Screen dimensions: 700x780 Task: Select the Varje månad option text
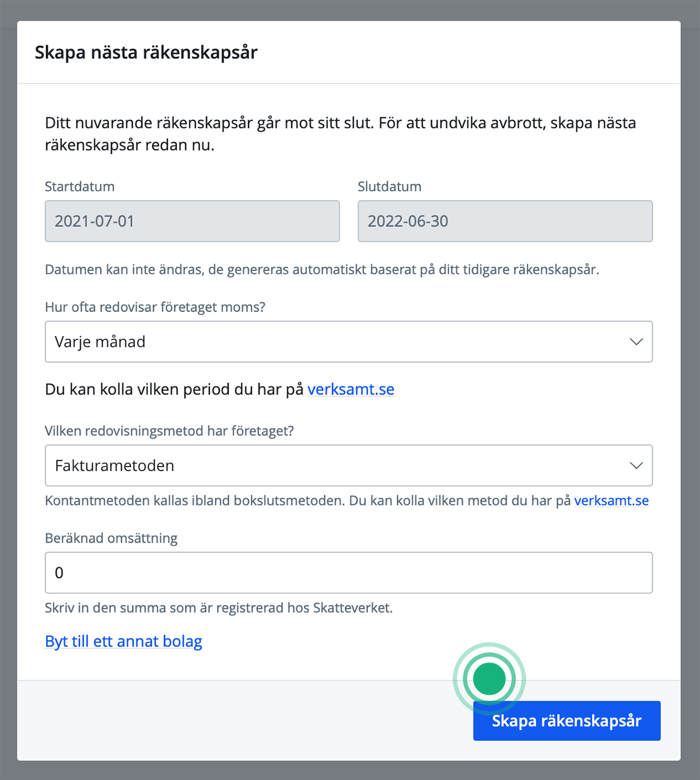(x=99, y=342)
